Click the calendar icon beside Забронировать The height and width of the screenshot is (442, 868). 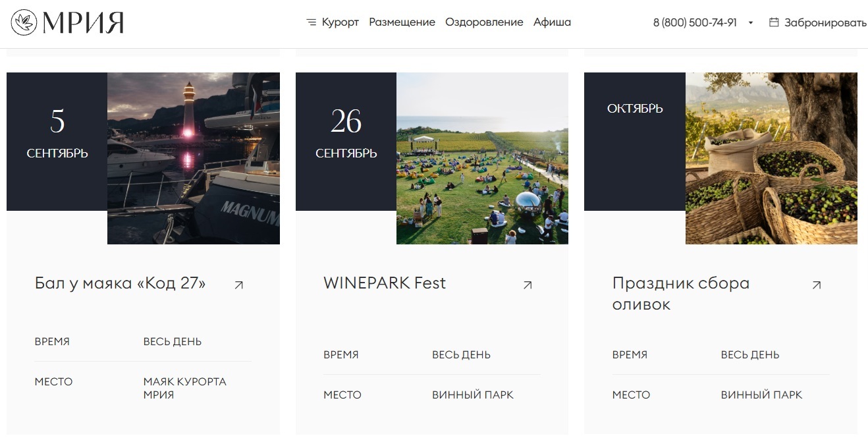click(x=774, y=22)
